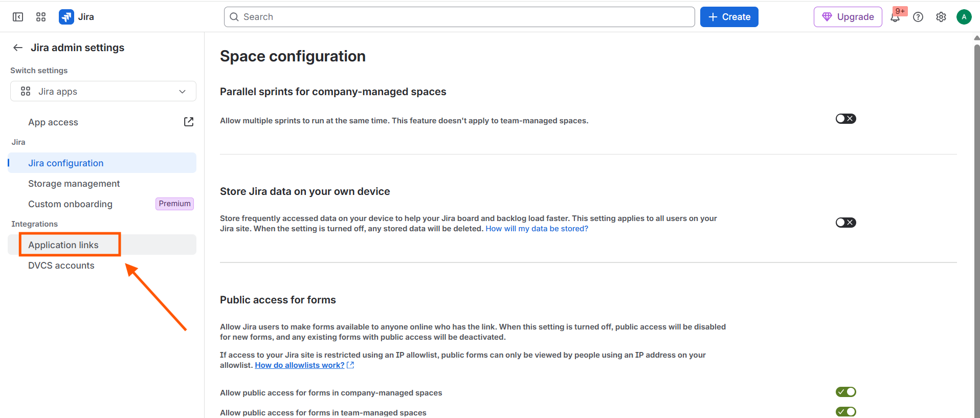Viewport: 980px width, 418px height.
Task: Click the Create button
Action: [729, 17]
